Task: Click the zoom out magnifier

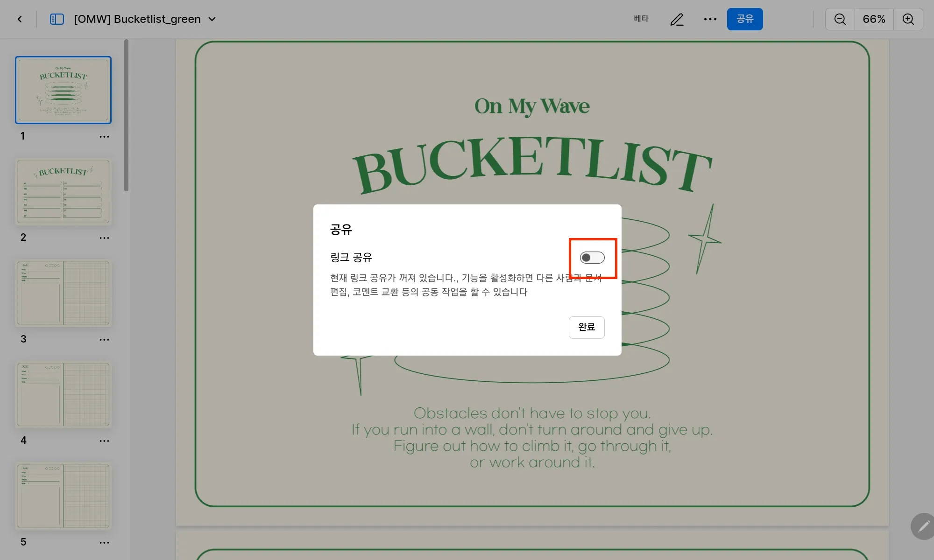Action: [840, 19]
